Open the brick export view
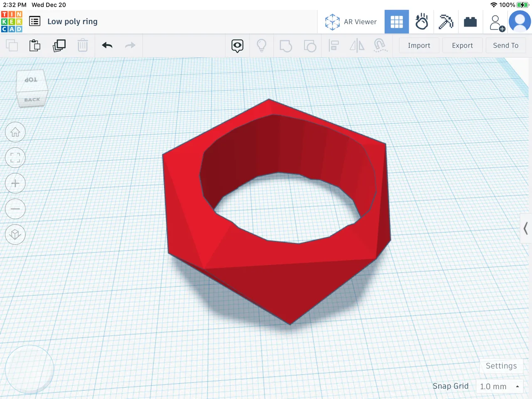 [470, 22]
